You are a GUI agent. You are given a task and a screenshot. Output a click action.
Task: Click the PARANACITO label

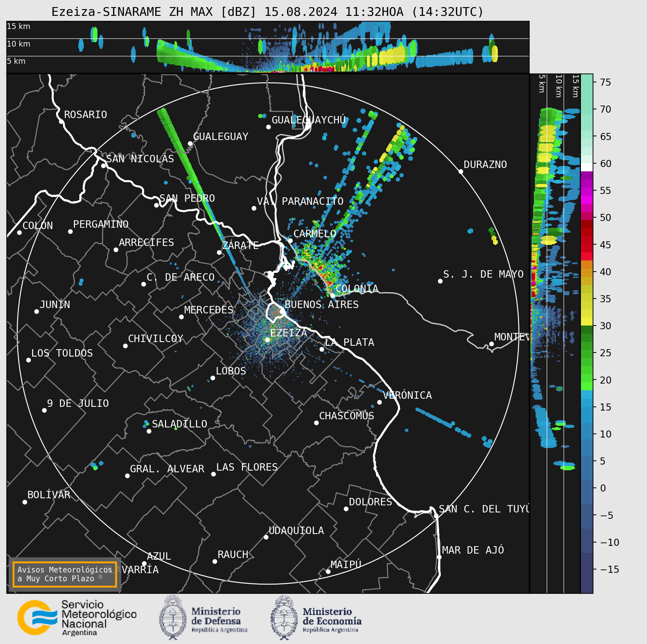[313, 201]
